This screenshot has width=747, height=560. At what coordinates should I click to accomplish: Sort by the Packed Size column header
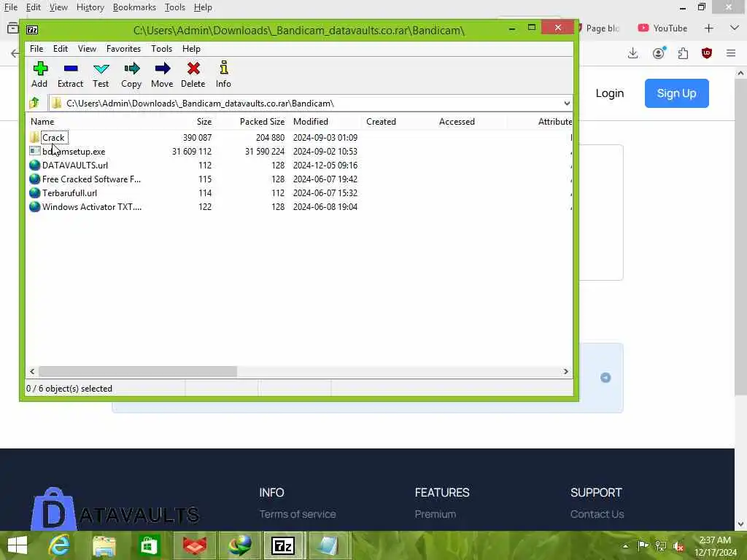262,122
